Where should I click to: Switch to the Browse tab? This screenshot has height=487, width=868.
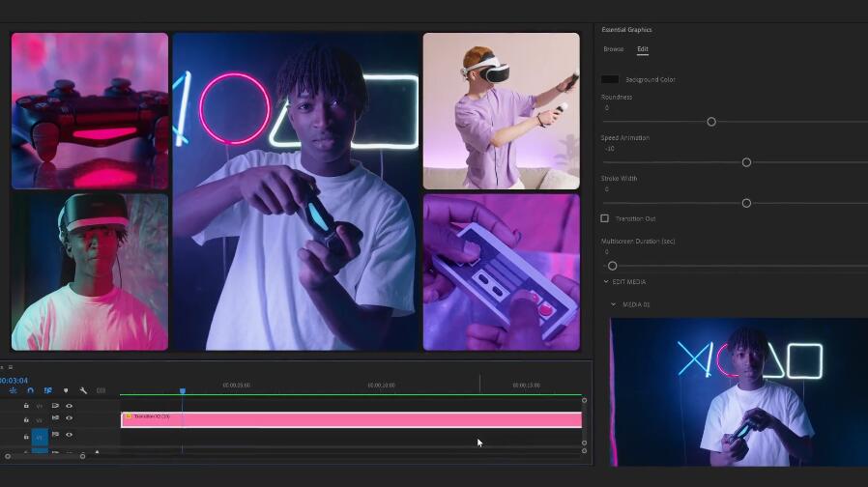pos(613,48)
